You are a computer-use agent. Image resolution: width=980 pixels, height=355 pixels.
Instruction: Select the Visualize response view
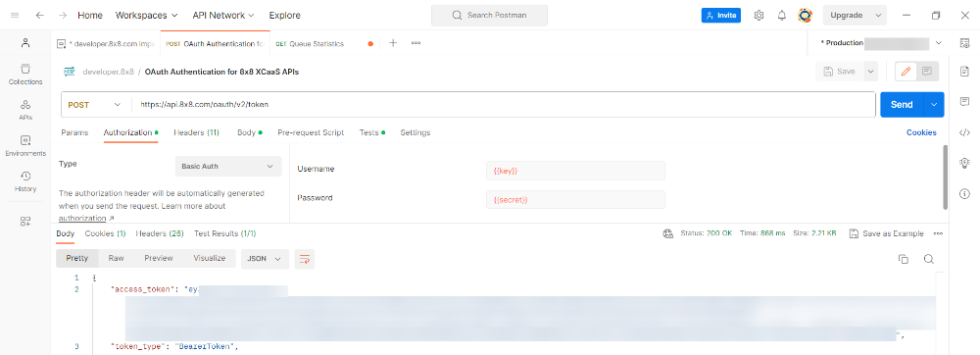point(210,258)
